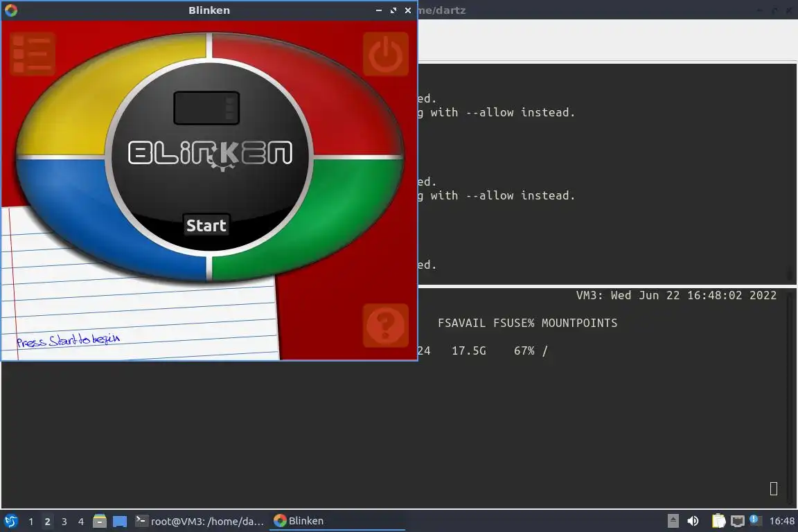Click the Blinken window title bar app icon
This screenshot has width=798, height=532.
click(10, 10)
